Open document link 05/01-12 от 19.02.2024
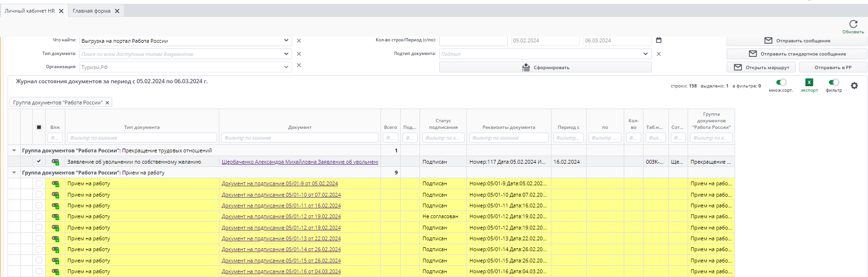This screenshot has height=277, width=868. (281, 216)
